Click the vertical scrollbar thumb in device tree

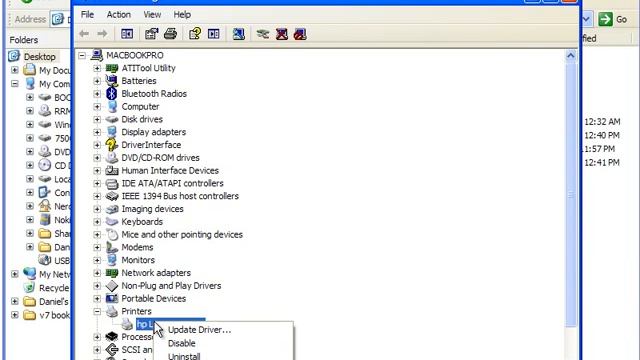[x=571, y=194]
